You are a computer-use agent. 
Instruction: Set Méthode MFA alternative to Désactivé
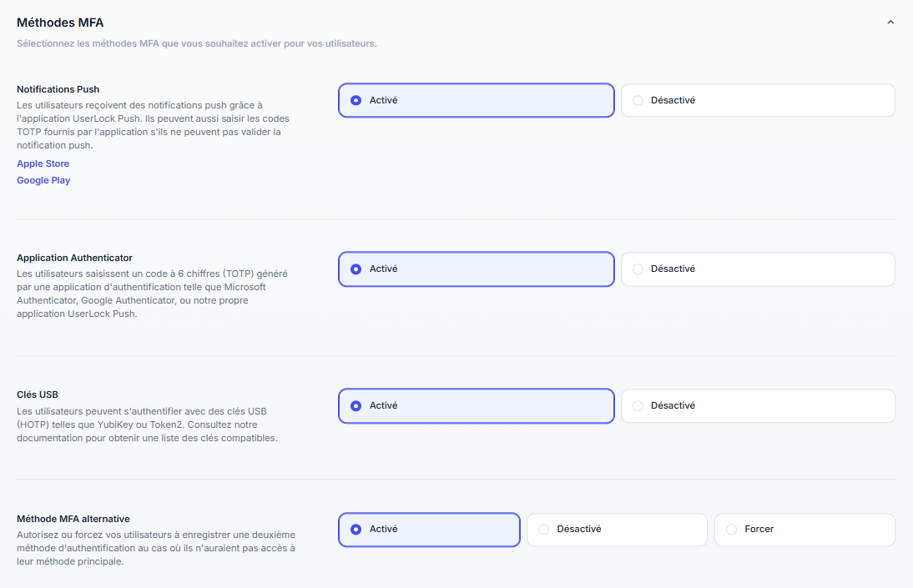(x=617, y=530)
